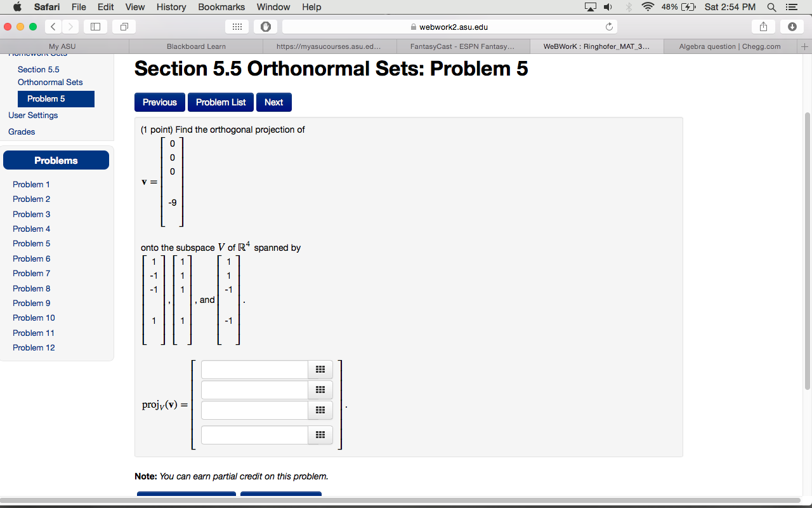The width and height of the screenshot is (812, 508).
Task: Open the matrix entry helper for second answer row
Action: (320, 390)
